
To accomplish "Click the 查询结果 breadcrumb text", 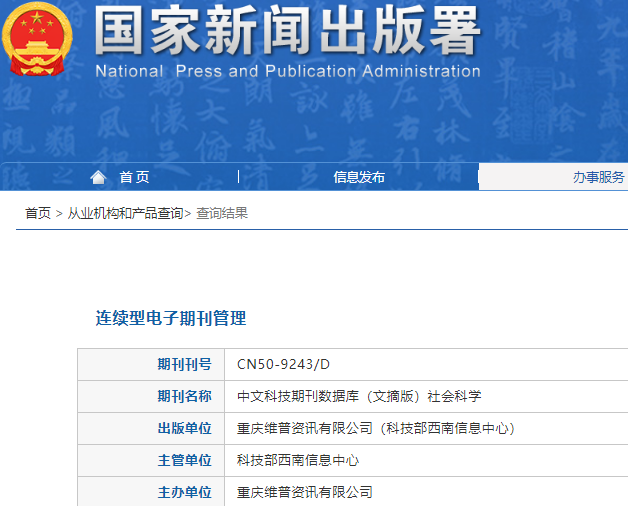I will (222, 213).
